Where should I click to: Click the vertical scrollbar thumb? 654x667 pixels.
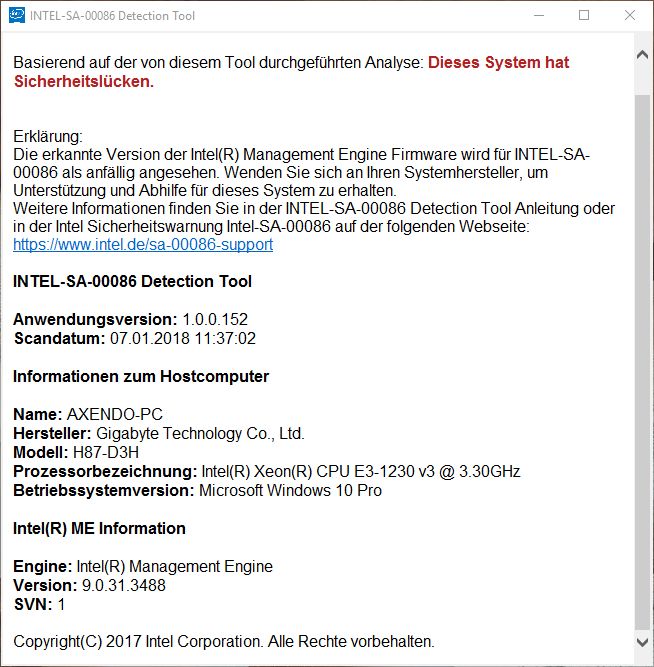pos(642,362)
